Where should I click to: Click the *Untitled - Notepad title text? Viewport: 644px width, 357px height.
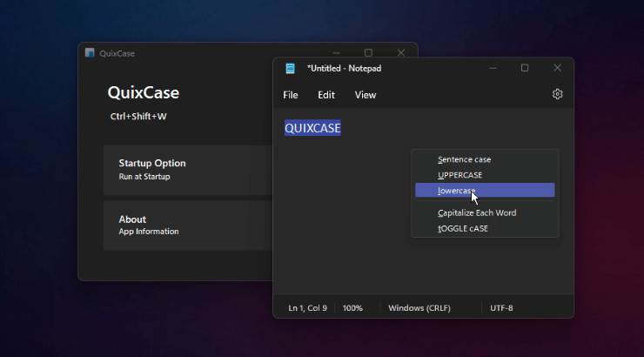pyautogui.click(x=344, y=68)
